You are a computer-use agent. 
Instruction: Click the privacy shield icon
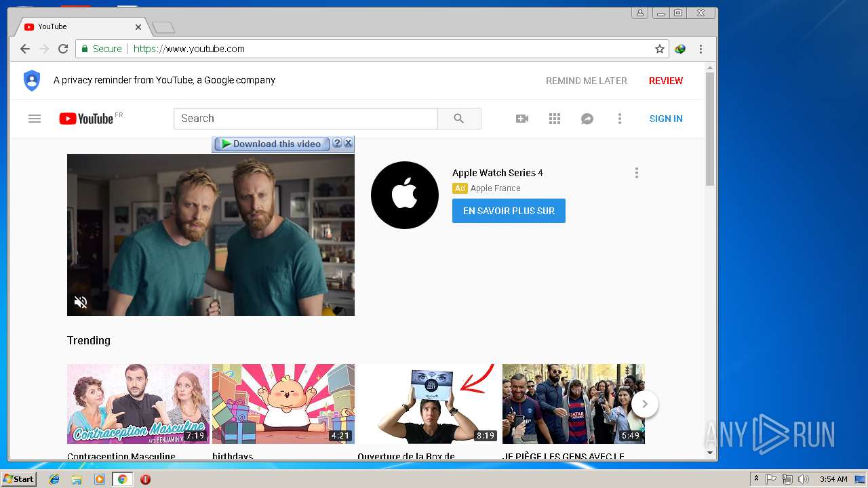[32, 80]
